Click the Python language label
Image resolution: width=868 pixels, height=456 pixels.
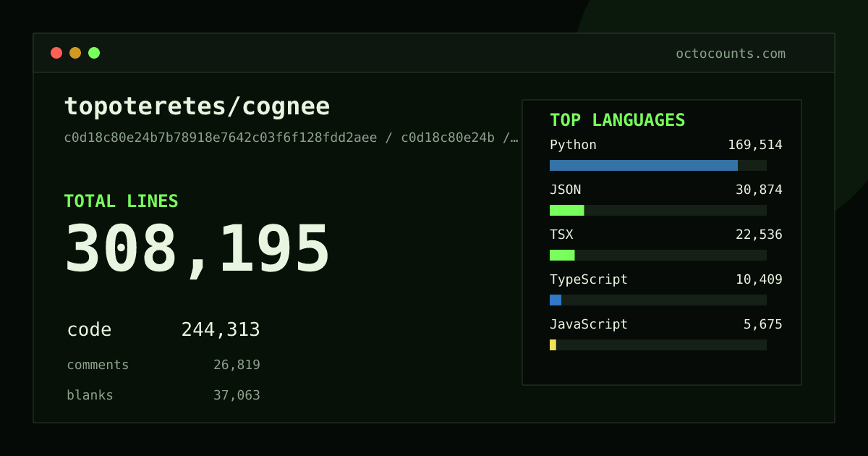pos(573,145)
